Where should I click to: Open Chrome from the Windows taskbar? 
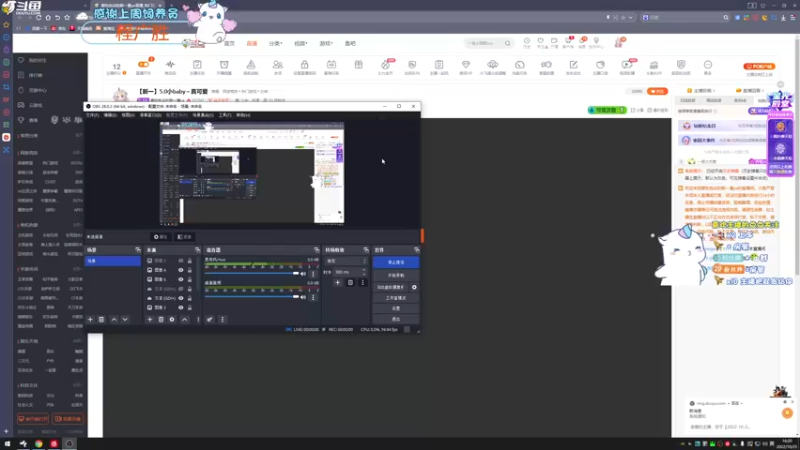[39, 444]
